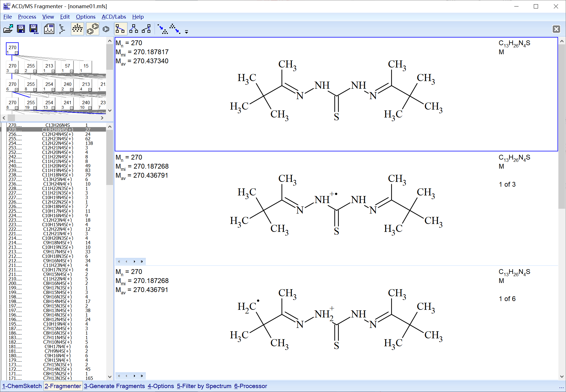Open the Process menu
The width and height of the screenshot is (566, 392).
[27, 17]
